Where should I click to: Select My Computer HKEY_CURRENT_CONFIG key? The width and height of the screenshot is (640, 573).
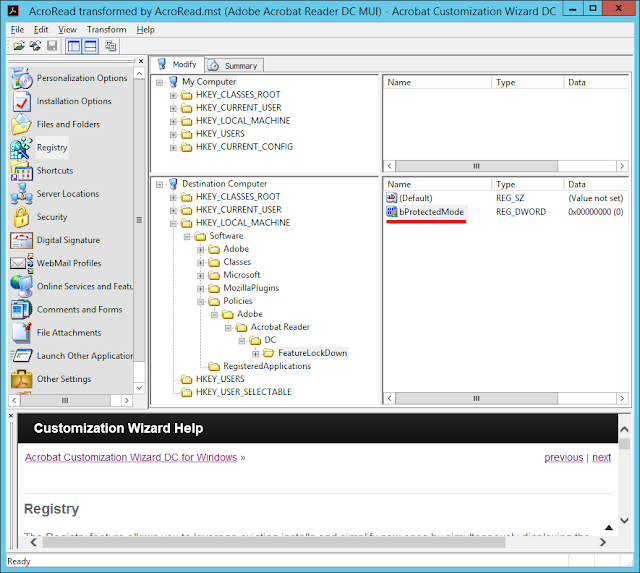[x=244, y=147]
